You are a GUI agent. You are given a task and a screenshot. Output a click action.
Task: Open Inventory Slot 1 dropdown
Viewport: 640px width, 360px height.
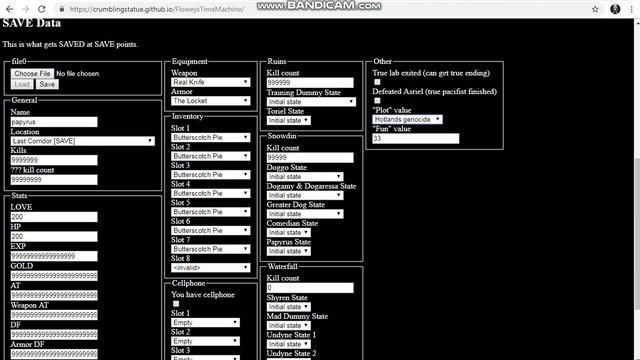point(211,138)
